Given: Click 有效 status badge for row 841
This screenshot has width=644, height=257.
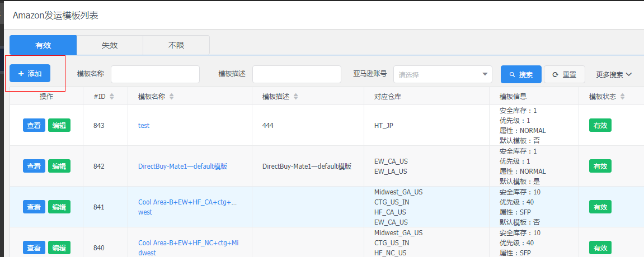Looking at the screenshot, I should pyautogui.click(x=600, y=207).
